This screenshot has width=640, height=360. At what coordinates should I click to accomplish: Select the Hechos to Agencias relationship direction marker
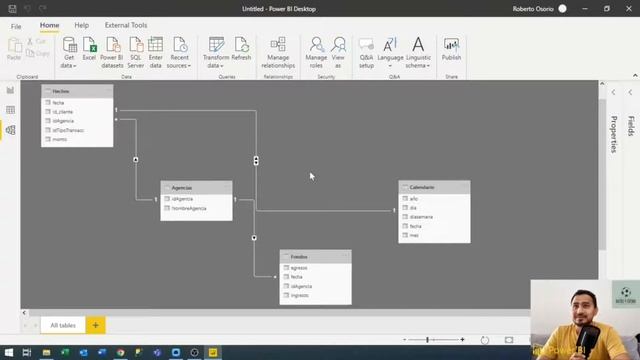[136, 160]
